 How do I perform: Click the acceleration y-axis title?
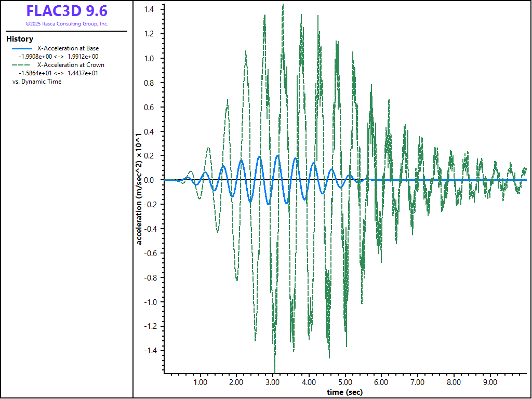point(139,190)
